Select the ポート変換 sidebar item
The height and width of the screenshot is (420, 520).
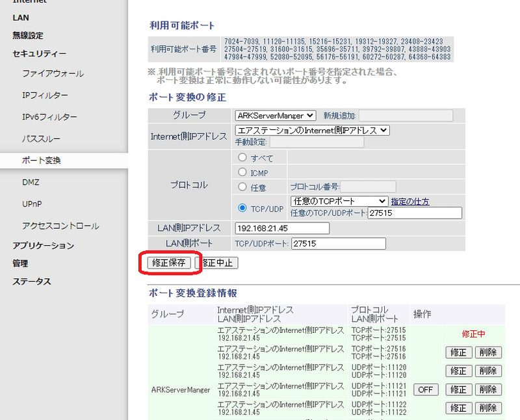41,161
